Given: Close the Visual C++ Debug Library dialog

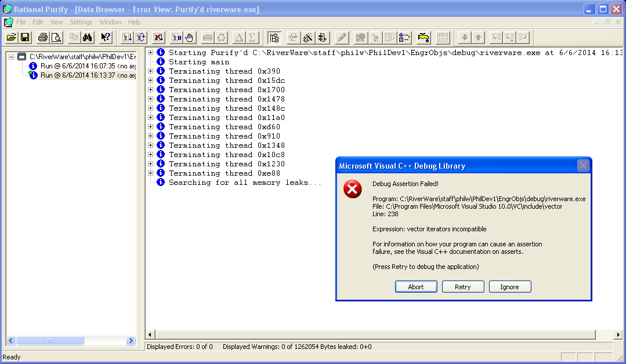Looking at the screenshot, I should pyautogui.click(x=583, y=165).
